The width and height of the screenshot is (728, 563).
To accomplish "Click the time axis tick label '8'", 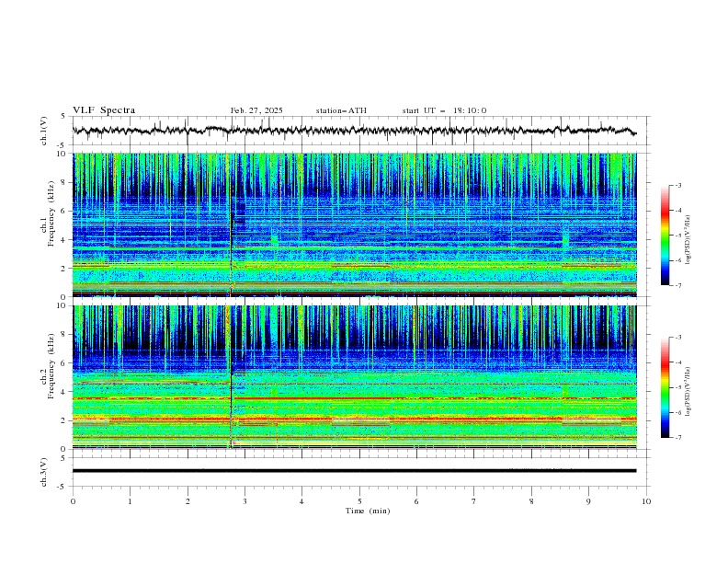I will pos(531,501).
